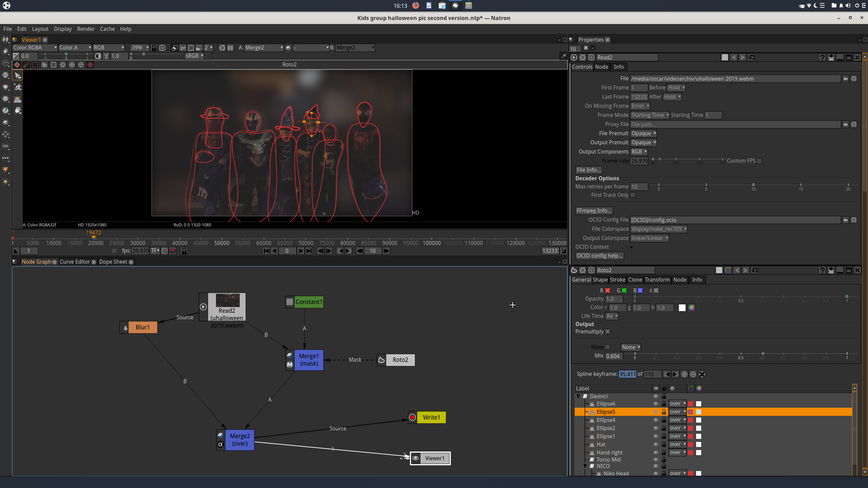Switch to the Dope Sheet tab
The width and height of the screenshot is (868, 488).
[113, 262]
